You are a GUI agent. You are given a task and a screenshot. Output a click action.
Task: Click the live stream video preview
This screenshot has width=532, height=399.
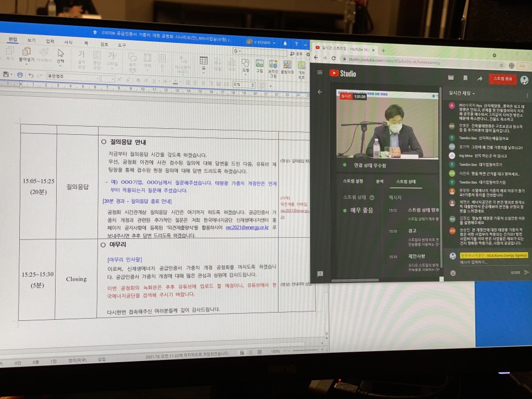[x=388, y=124]
